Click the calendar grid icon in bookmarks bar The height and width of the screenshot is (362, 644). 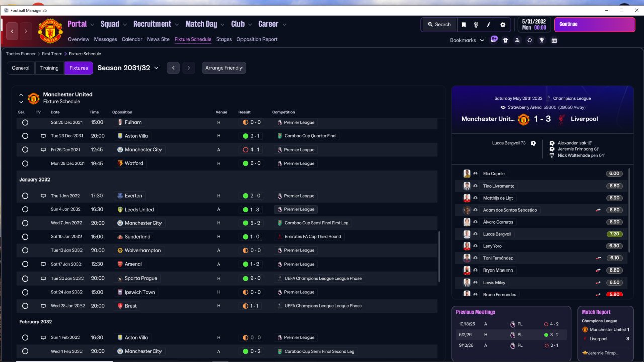coord(554,40)
